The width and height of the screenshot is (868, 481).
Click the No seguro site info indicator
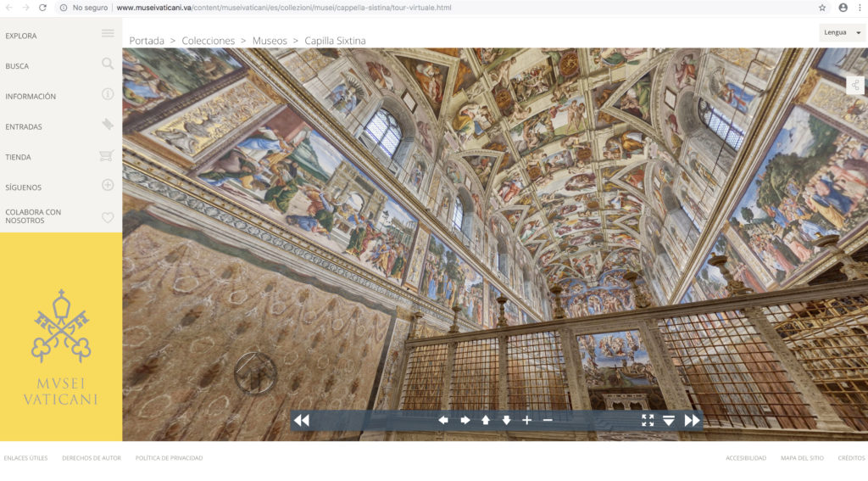coord(84,8)
